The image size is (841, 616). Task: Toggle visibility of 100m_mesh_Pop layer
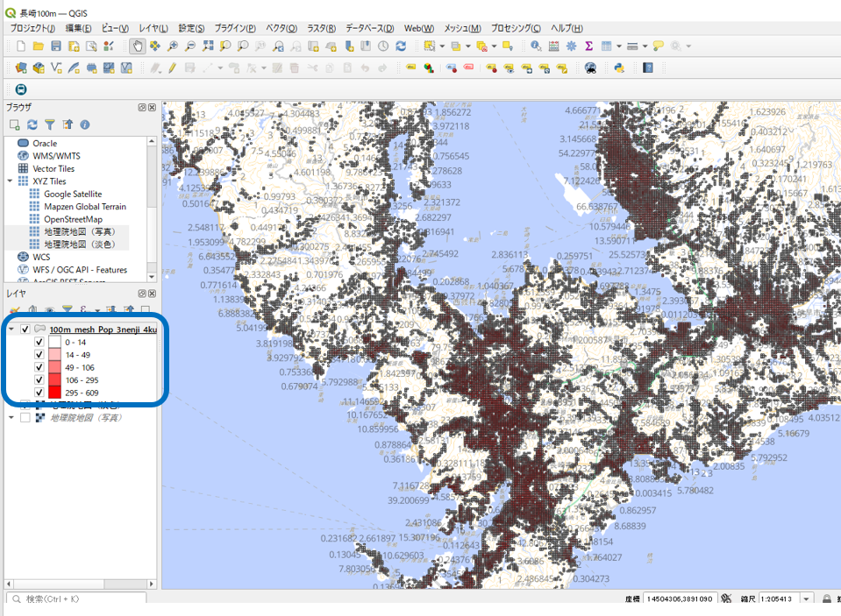pos(25,329)
